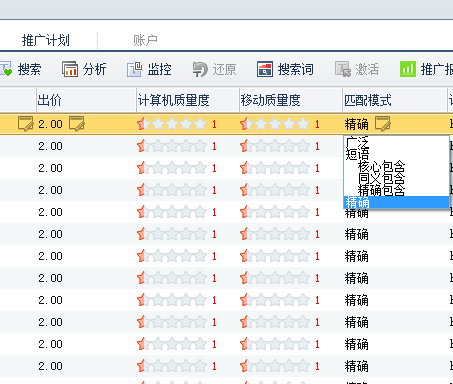The image size is (453, 384).
Task: Click the edit icon right of highlighted 2.00
Action: pos(77,124)
